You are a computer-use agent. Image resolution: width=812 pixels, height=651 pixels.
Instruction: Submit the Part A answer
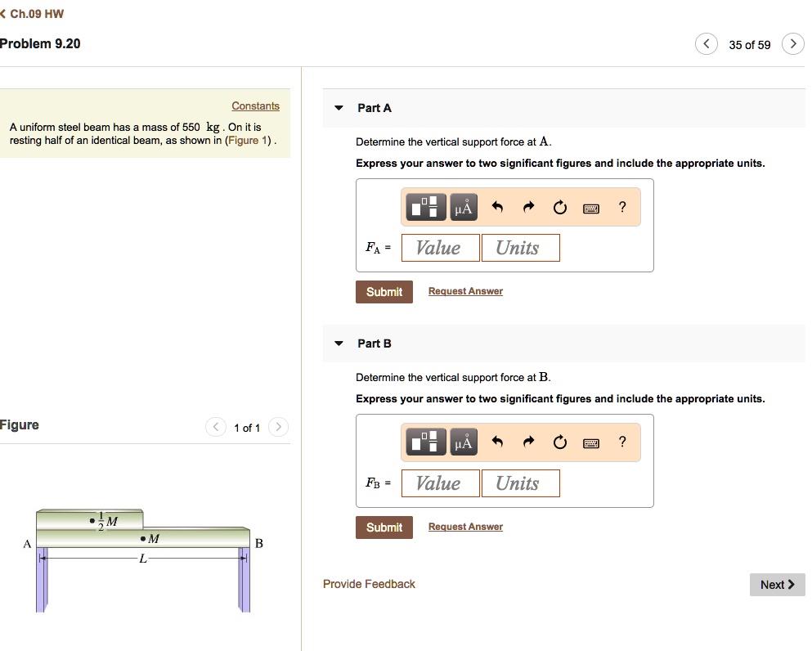pos(384,291)
